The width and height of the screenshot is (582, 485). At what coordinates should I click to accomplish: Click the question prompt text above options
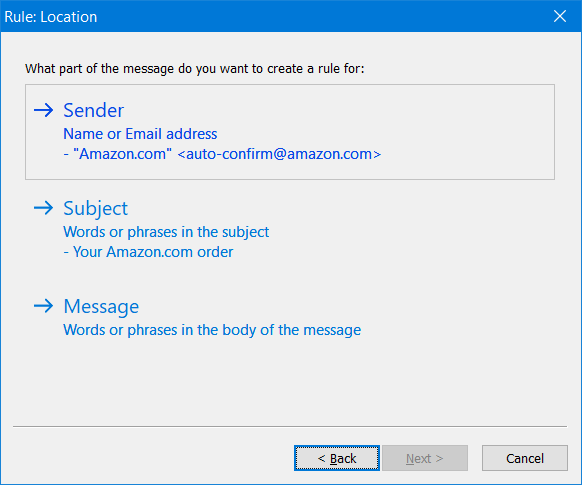(x=194, y=69)
